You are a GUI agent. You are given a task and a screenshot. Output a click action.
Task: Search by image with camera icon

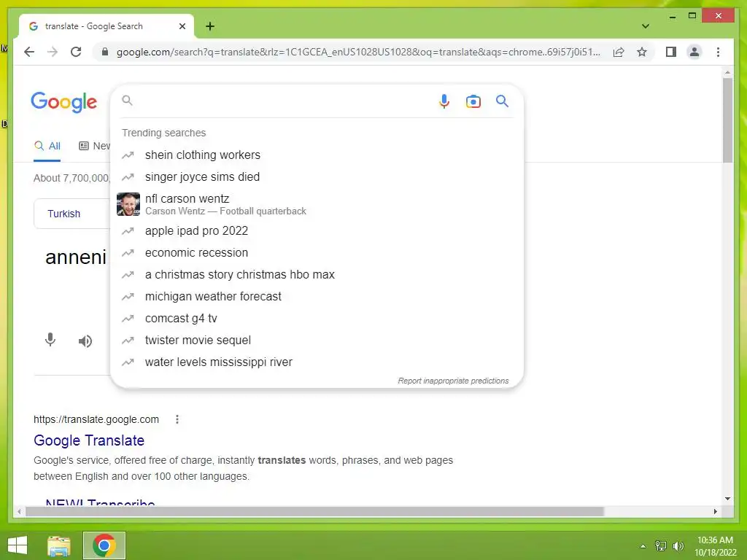point(473,101)
